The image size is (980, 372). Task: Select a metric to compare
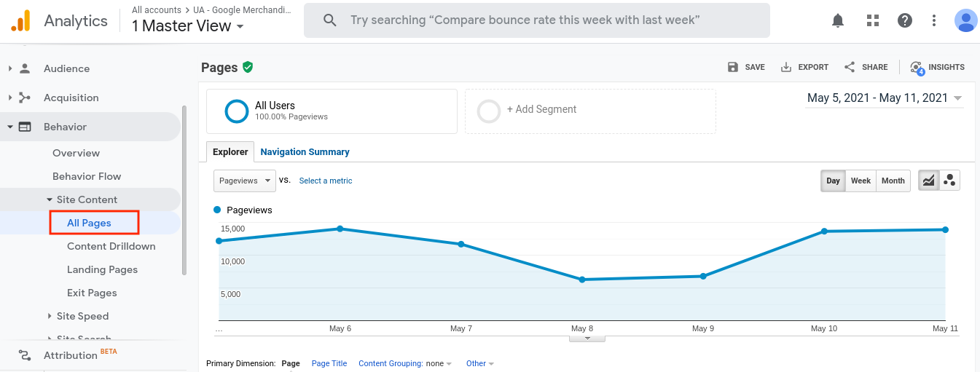tap(326, 181)
